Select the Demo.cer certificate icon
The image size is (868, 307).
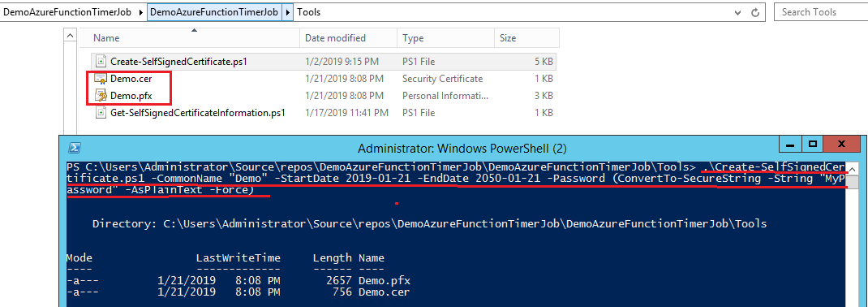pos(101,79)
